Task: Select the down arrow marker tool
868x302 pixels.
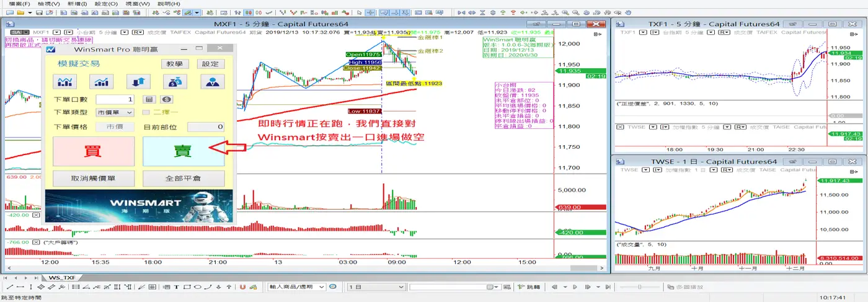Action: (218, 286)
